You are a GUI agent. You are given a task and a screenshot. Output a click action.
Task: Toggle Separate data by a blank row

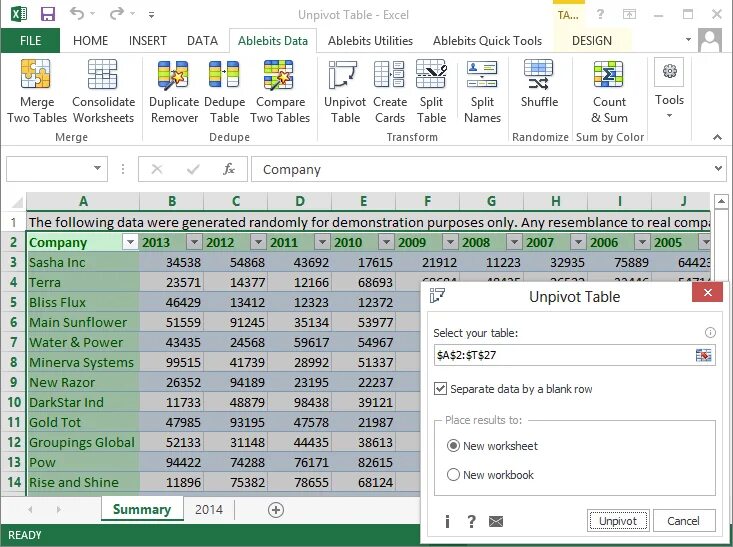(x=440, y=389)
